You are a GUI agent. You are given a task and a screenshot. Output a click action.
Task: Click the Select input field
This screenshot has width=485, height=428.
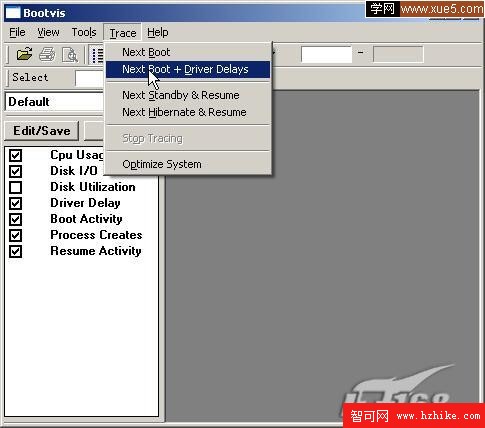(x=89, y=79)
